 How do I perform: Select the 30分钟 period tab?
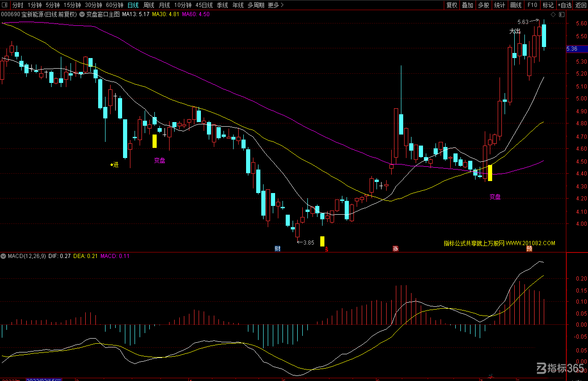(93, 5)
